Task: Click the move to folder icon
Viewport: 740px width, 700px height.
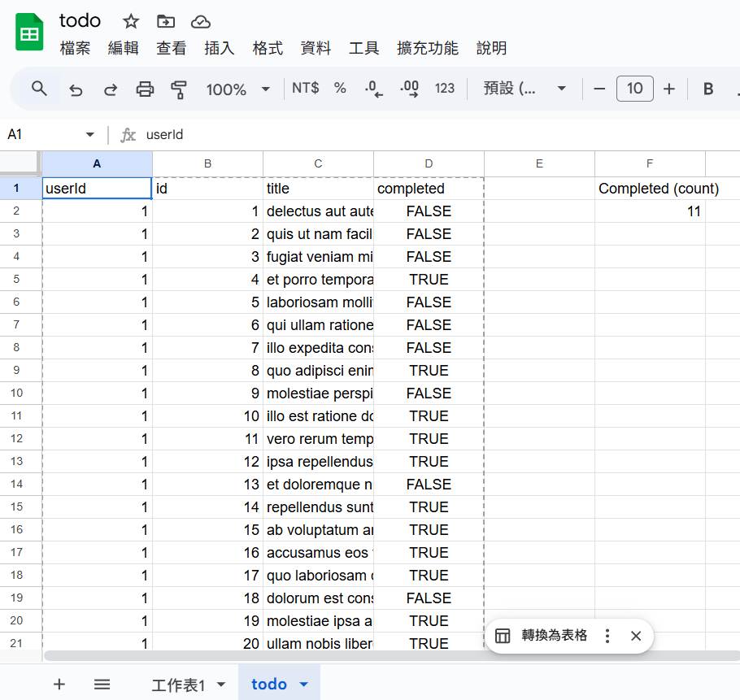Action: pos(166,22)
